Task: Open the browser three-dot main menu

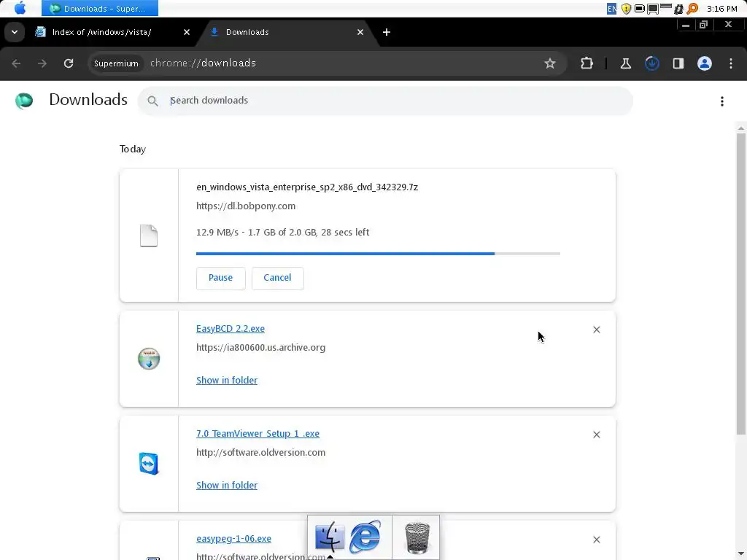Action: pos(731,63)
